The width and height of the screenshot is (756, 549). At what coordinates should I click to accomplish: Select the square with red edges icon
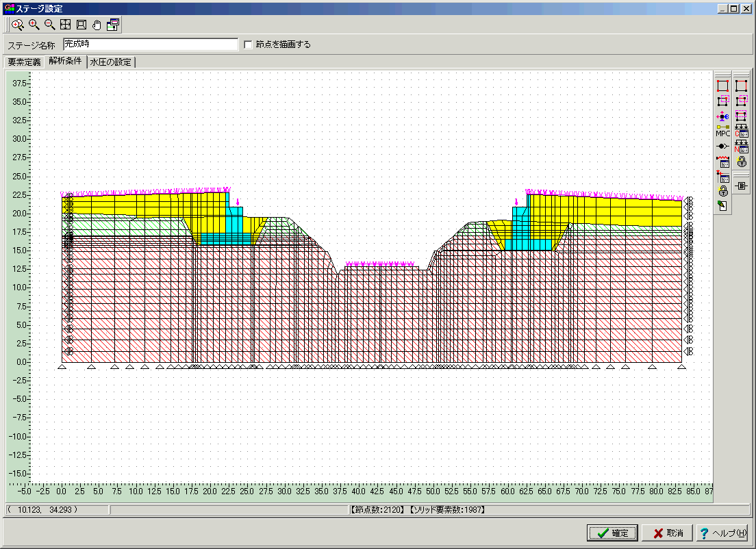coord(741,86)
